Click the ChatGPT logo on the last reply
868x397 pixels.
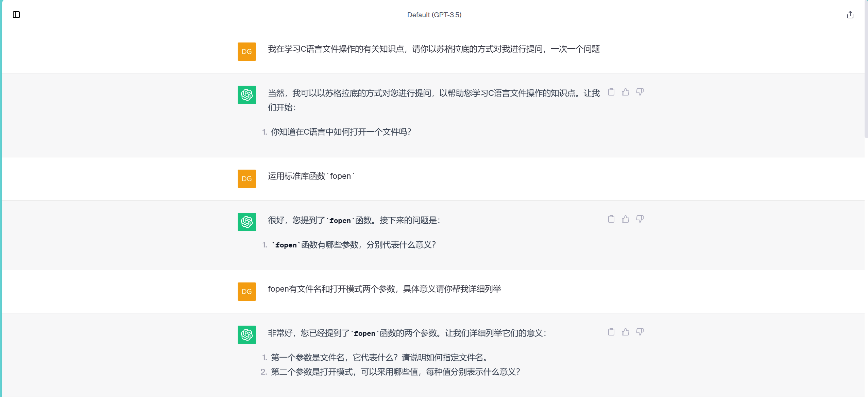click(246, 335)
